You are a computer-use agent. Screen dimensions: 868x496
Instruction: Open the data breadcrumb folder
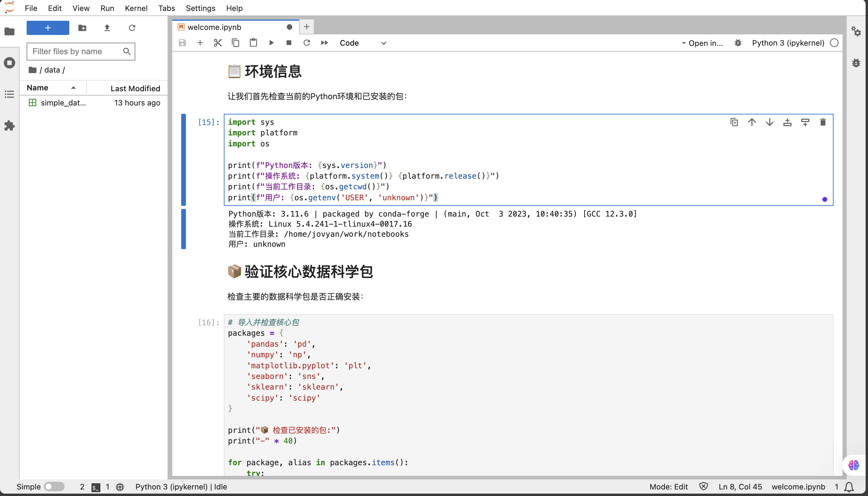coord(52,70)
